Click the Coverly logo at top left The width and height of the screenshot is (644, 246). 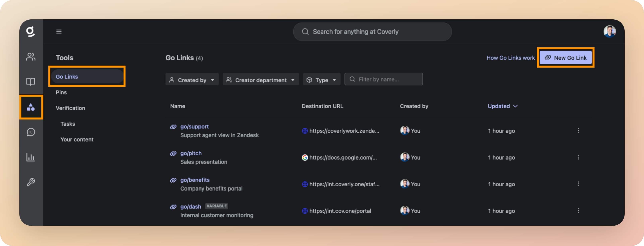(x=31, y=31)
